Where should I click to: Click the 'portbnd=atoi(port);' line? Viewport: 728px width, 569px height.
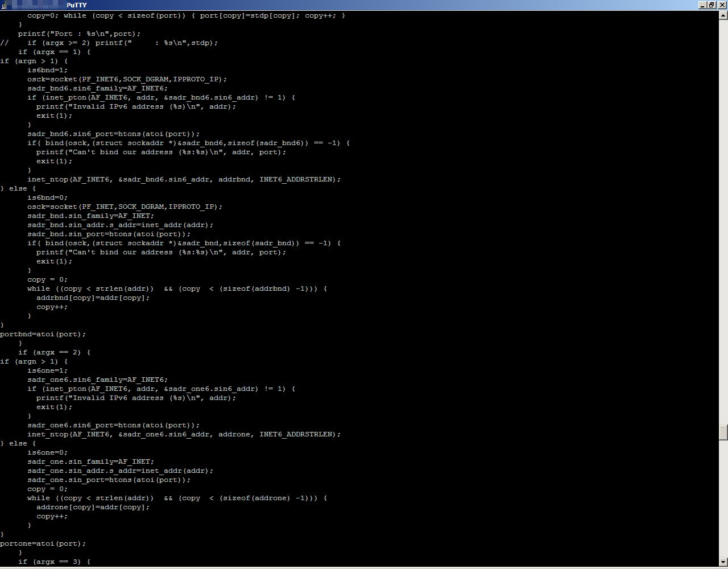pyautogui.click(x=43, y=334)
